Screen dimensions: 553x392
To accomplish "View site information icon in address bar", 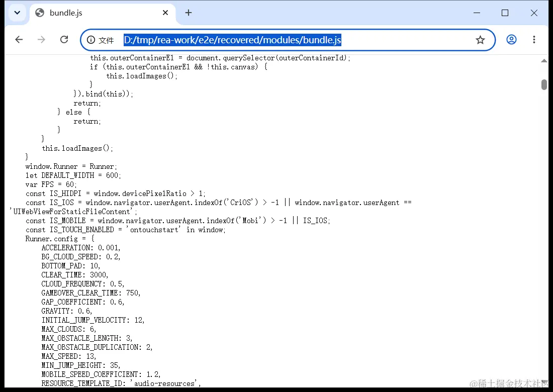I will tap(91, 40).
